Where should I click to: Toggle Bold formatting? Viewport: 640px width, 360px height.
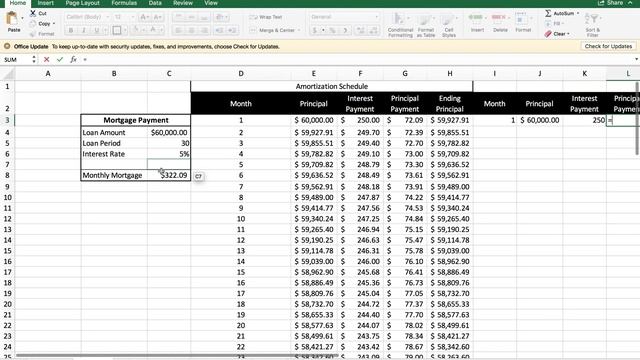coord(71,30)
